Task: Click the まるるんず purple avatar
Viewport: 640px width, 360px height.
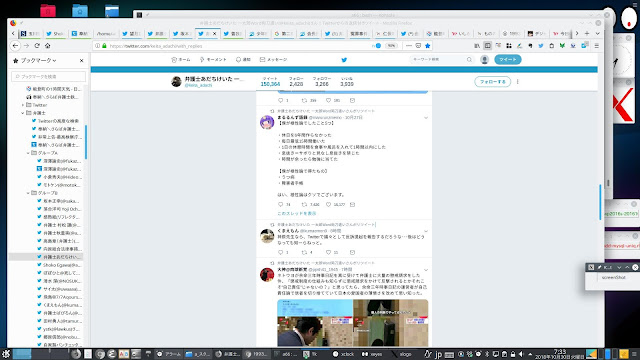Action: pos(267,122)
